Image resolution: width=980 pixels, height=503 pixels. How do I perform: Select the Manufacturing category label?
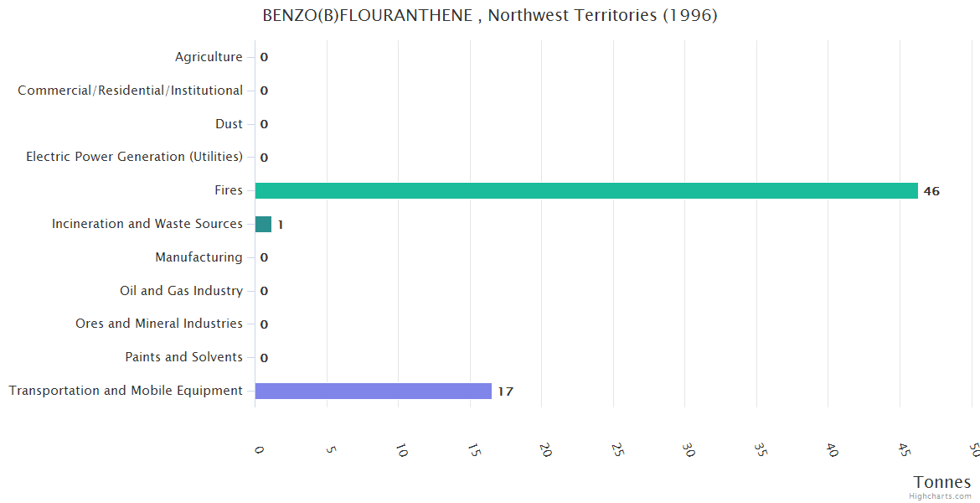pos(199,257)
